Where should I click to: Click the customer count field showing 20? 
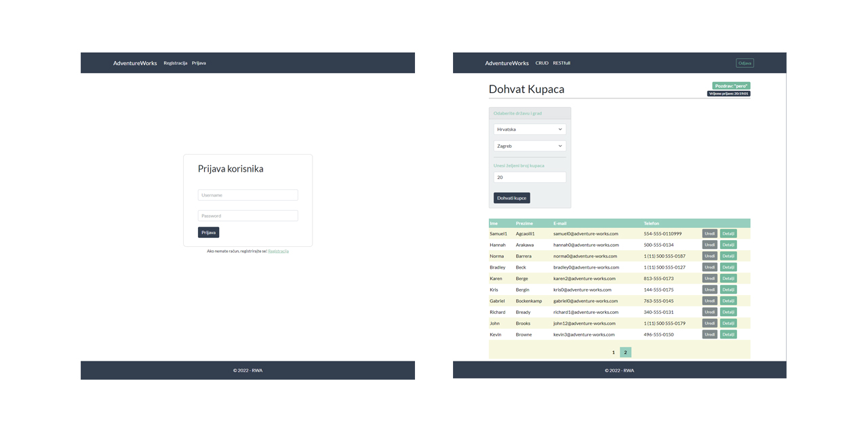point(529,177)
